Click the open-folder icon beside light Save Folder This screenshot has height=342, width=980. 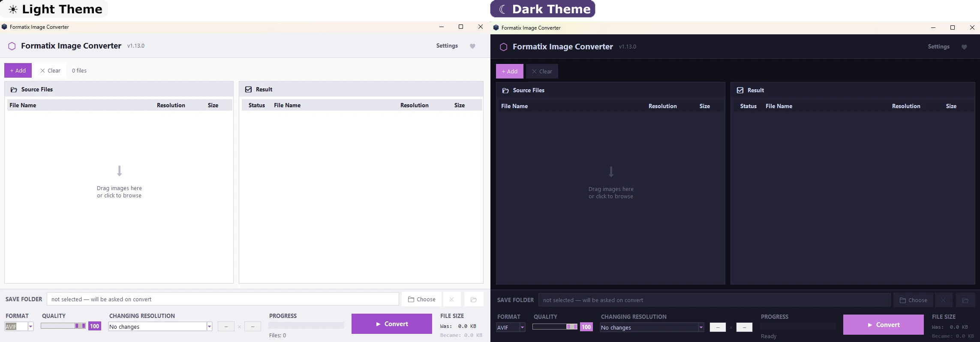click(473, 300)
